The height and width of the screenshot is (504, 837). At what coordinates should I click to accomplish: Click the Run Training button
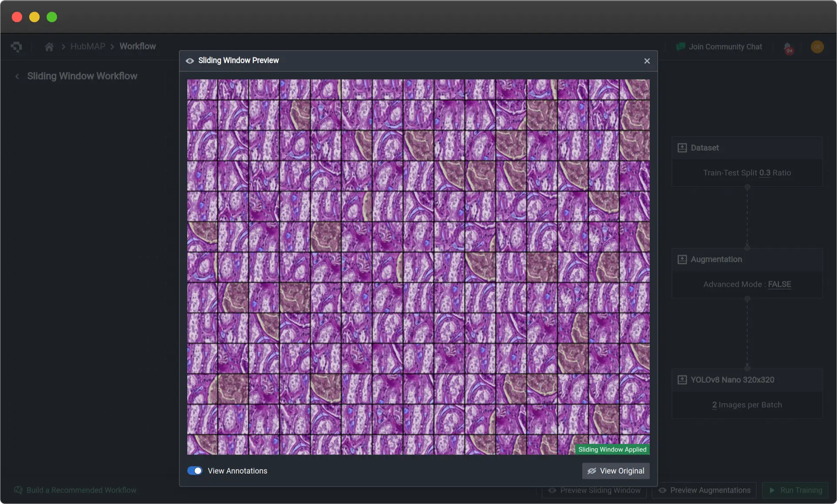[x=794, y=490]
